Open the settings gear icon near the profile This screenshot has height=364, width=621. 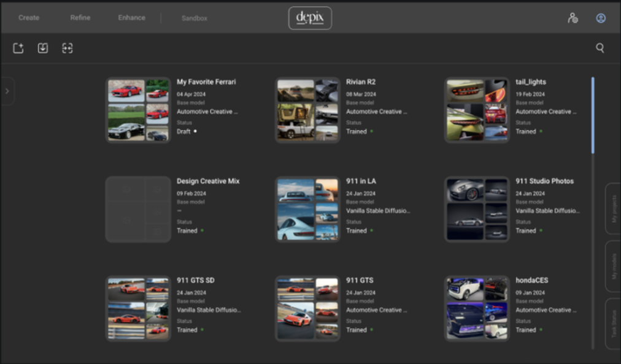click(572, 18)
